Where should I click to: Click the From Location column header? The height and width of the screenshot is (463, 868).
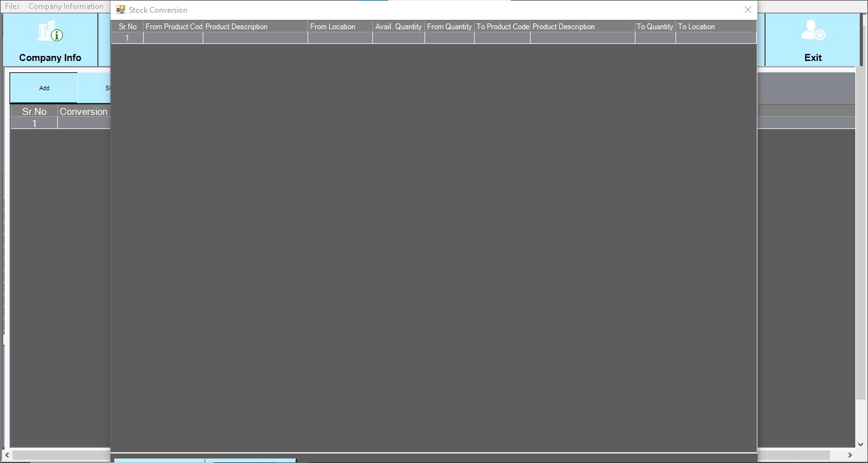tap(340, 27)
